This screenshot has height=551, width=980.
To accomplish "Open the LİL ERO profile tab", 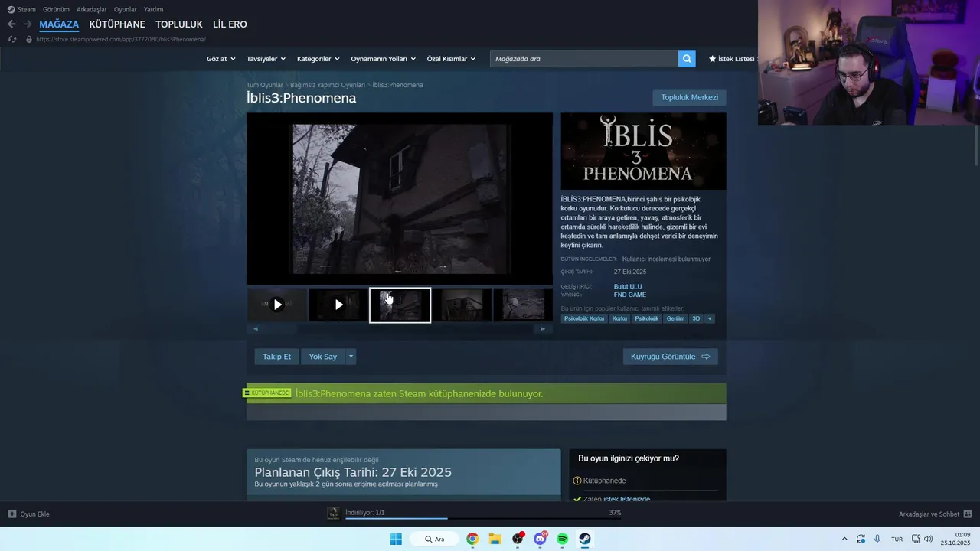I will (x=230, y=24).
